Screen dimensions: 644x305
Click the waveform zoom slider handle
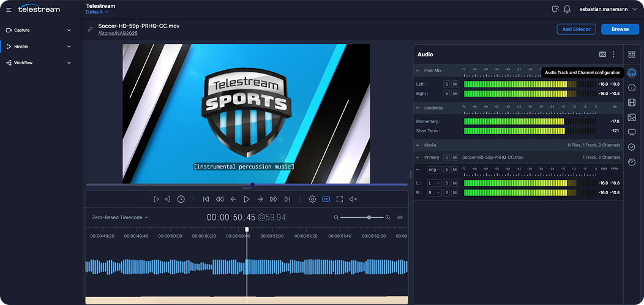369,217
